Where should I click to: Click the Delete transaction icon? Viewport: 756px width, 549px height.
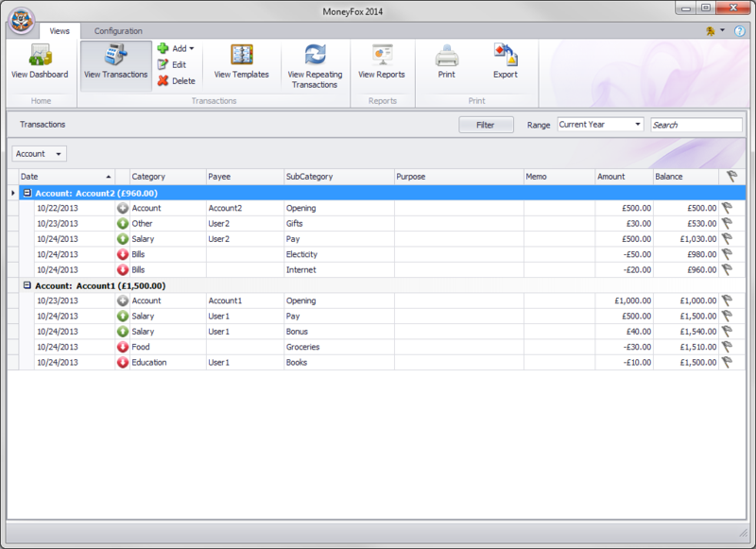click(163, 81)
